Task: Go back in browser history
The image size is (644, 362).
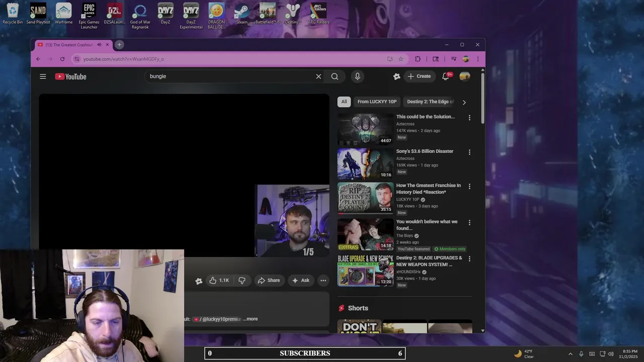Action: tap(38, 59)
